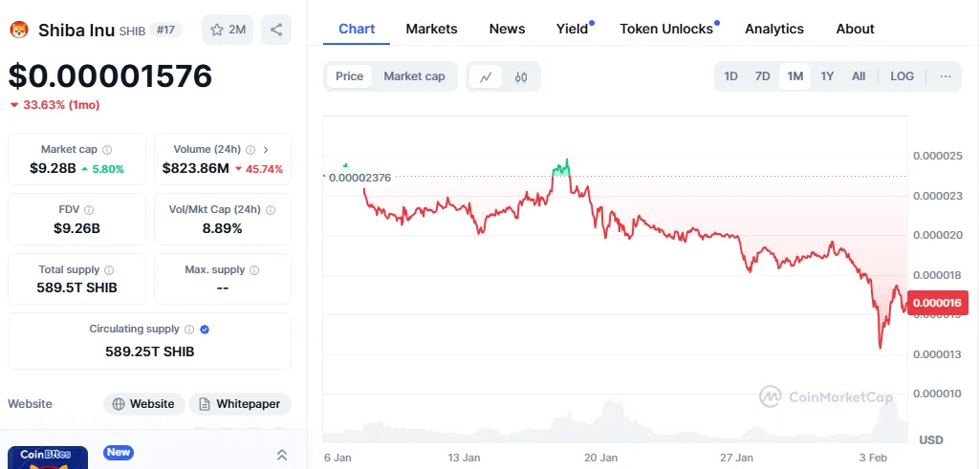Expand the Volume (24h) chevron arrow
This screenshot has width=980, height=469.
(266, 150)
